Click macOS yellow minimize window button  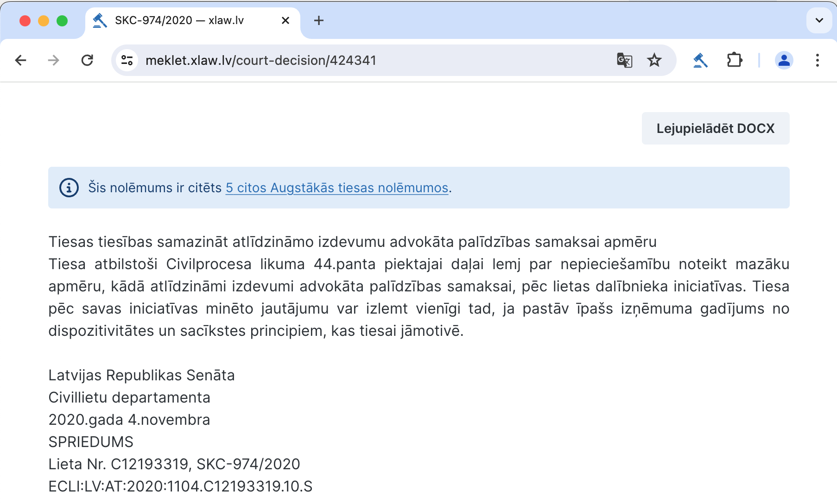(44, 21)
